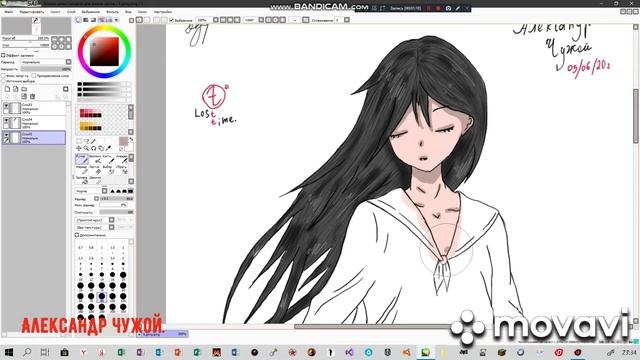Viewport: 640px width, 360px height.
Task: Swap foreground and background colors arrow
Action: tap(131, 140)
